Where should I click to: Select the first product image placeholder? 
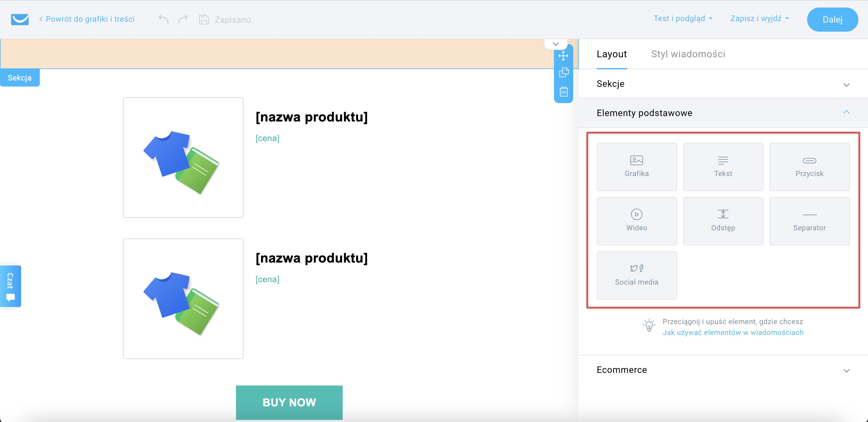tap(183, 157)
